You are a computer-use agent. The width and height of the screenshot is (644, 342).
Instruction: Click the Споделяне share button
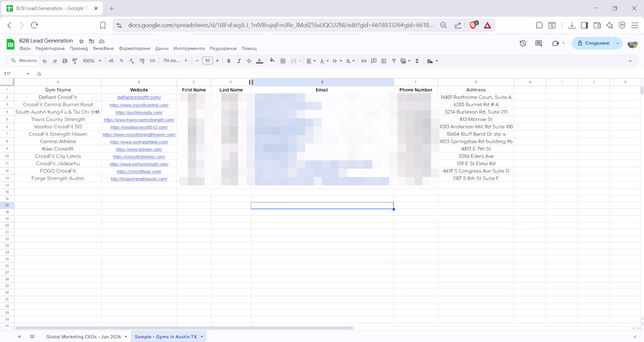tap(592, 43)
